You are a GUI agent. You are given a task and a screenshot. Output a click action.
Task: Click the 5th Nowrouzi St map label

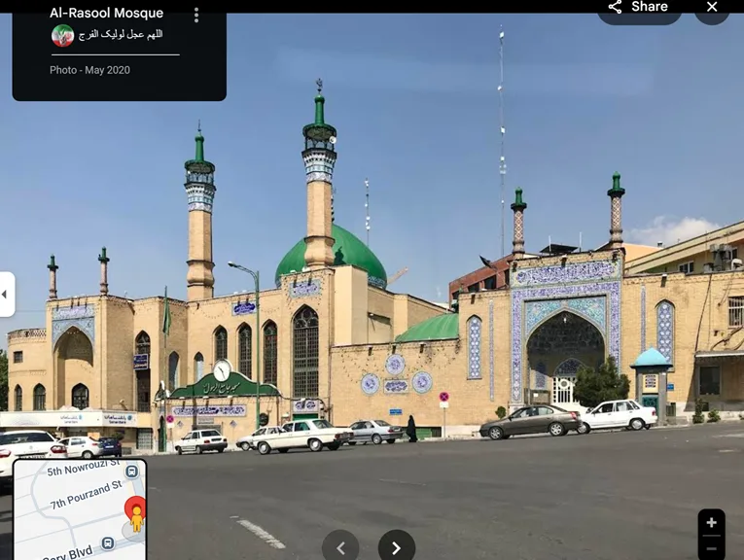coord(83,472)
